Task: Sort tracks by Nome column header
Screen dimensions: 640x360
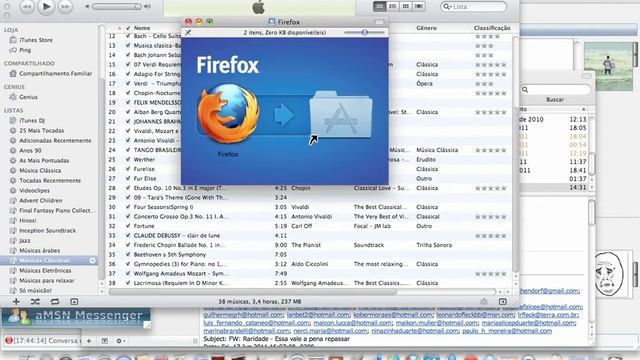Action: coord(142,28)
